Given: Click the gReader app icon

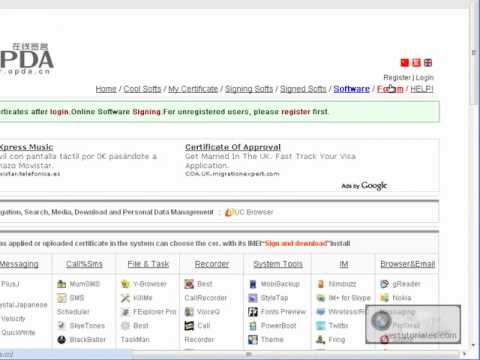Looking at the screenshot, I should (x=384, y=284).
